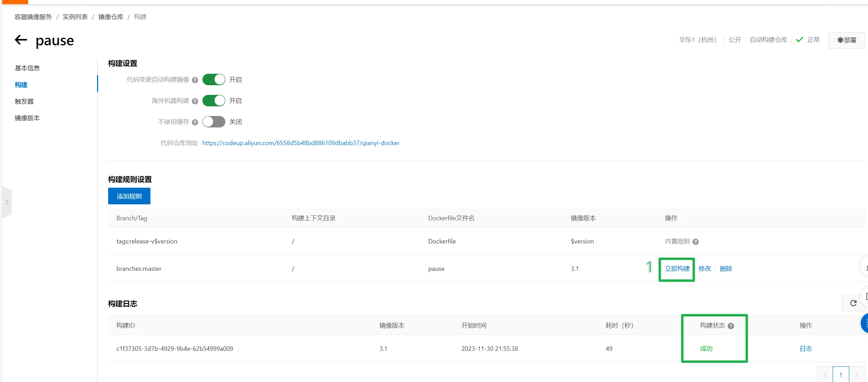868x382 pixels.
Task: Enable the 不使用缓存 toggle
Action: 214,122
